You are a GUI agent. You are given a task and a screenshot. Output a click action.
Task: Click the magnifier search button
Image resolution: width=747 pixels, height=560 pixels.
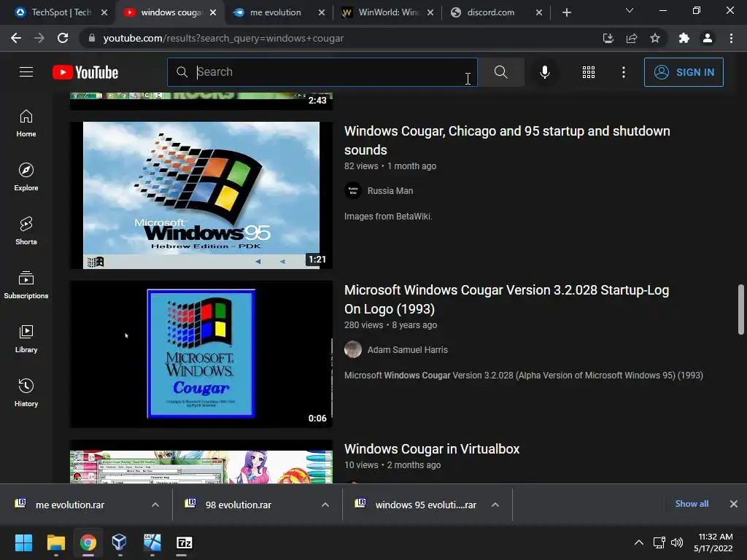click(500, 72)
